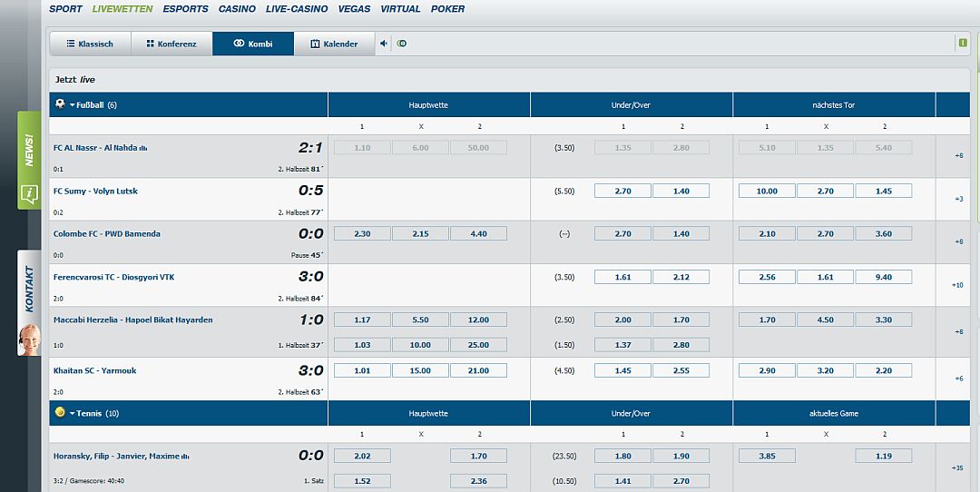The height and width of the screenshot is (492, 980).
Task: Open the LIVEWETTEN menu item
Action: (x=122, y=9)
